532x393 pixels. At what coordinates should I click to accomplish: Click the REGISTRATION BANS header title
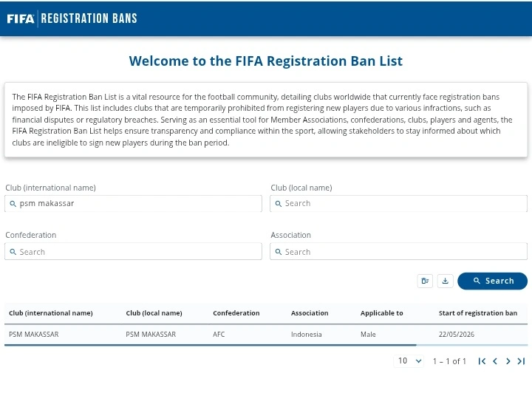point(89,18)
